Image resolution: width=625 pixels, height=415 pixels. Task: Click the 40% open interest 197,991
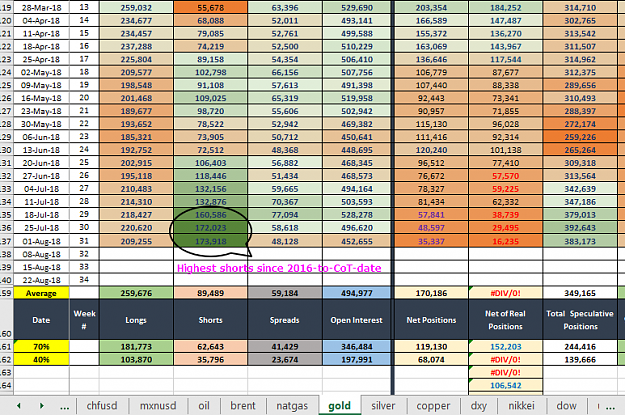356,359
